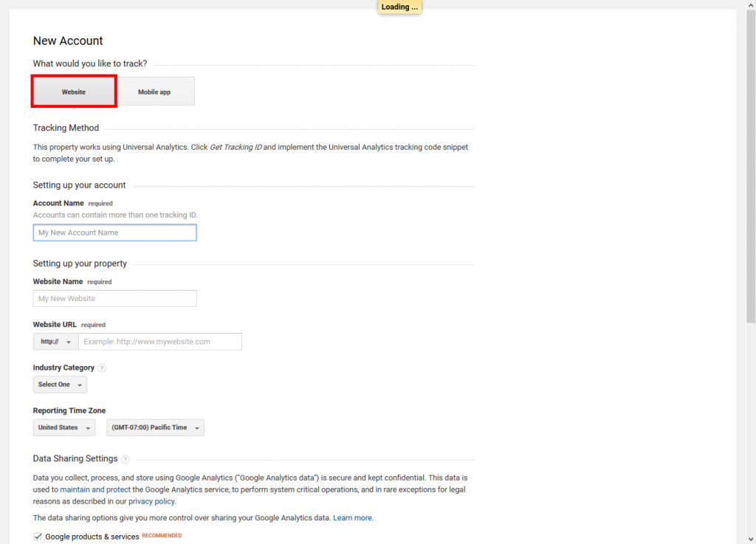Select the Website tracking option

(x=73, y=92)
